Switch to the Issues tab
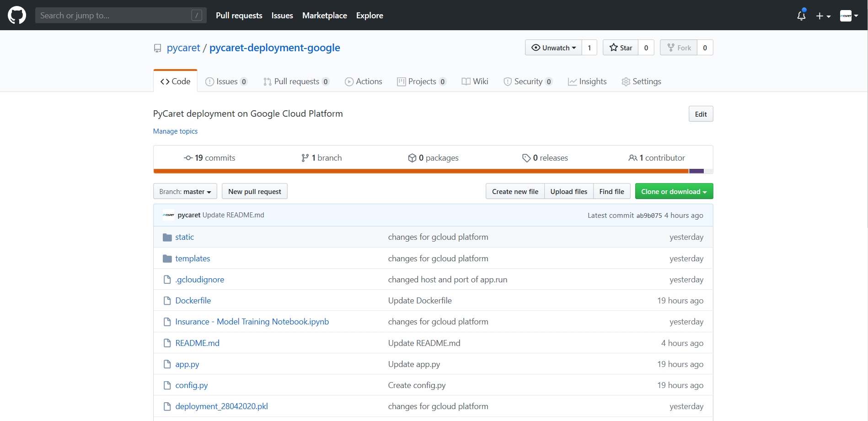 pyautogui.click(x=226, y=81)
